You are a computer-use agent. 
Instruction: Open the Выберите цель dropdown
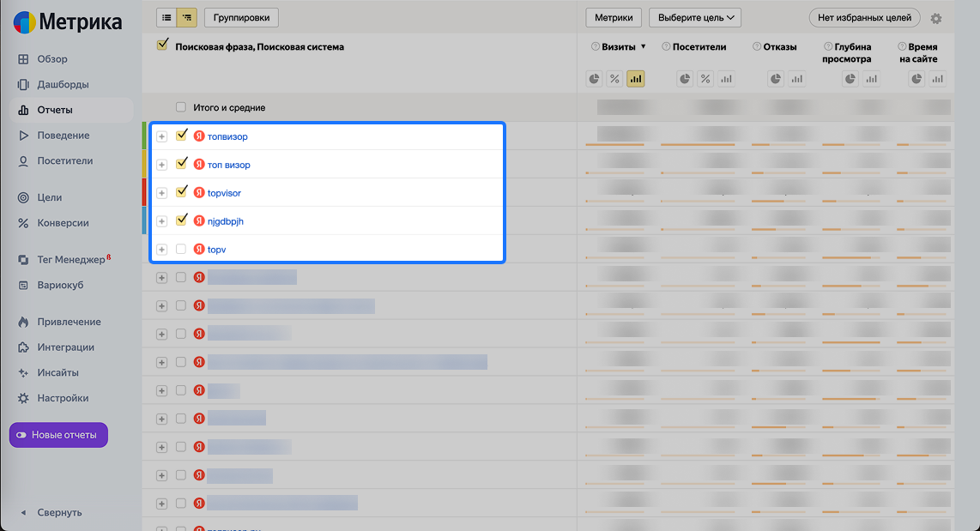(x=695, y=17)
